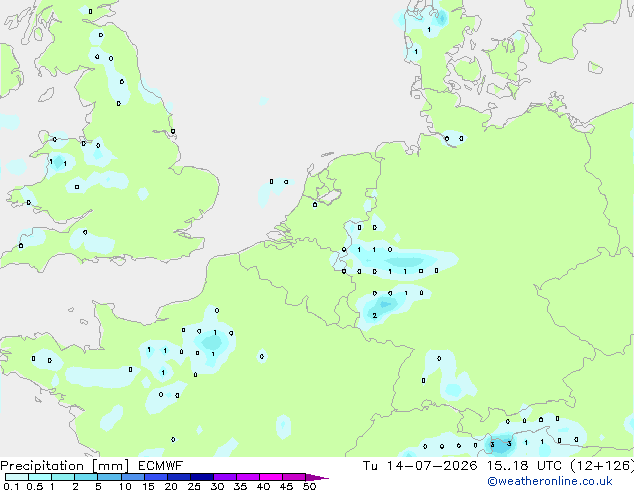This screenshot has width=634, height=490.
Task: Click the date "14-07-2026"
Action: [432, 466]
